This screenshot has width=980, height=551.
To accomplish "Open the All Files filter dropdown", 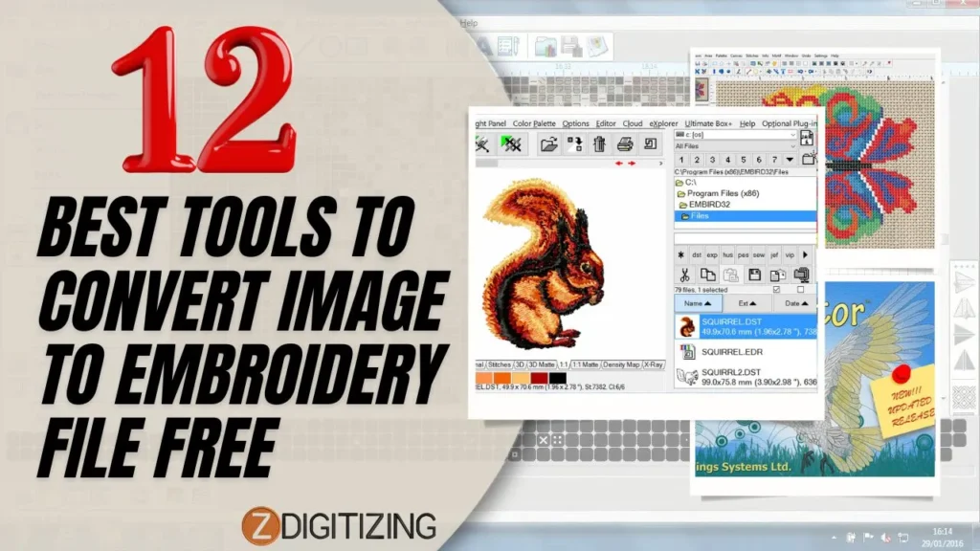I will (x=734, y=146).
